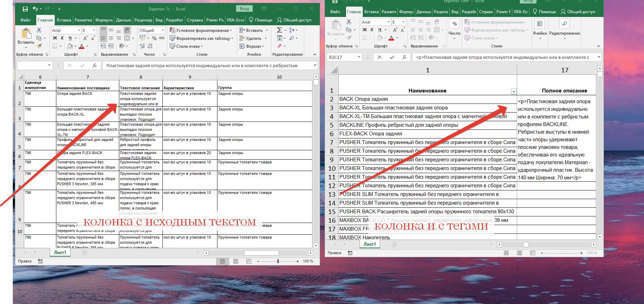
Task: Select Лист1 sheet tab in left window
Action: click(60, 252)
